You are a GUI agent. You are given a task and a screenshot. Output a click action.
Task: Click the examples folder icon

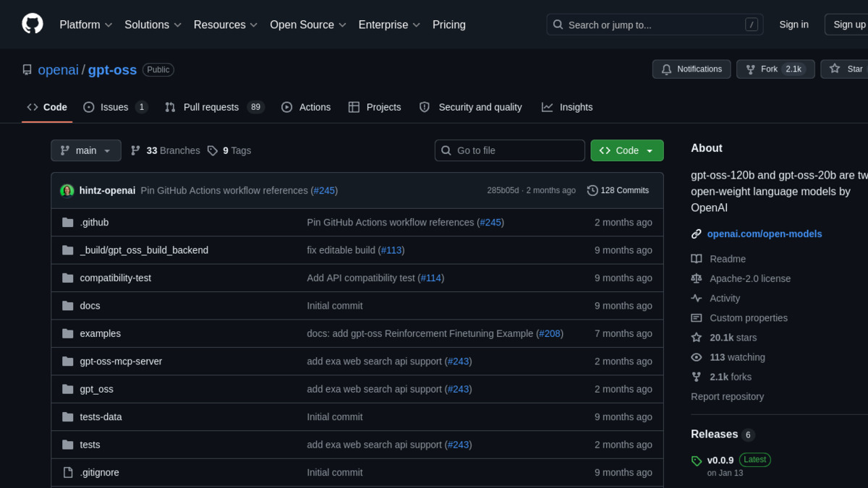coord(68,333)
